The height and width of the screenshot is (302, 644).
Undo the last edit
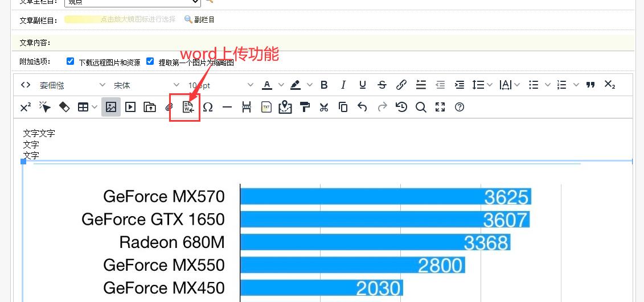point(362,107)
